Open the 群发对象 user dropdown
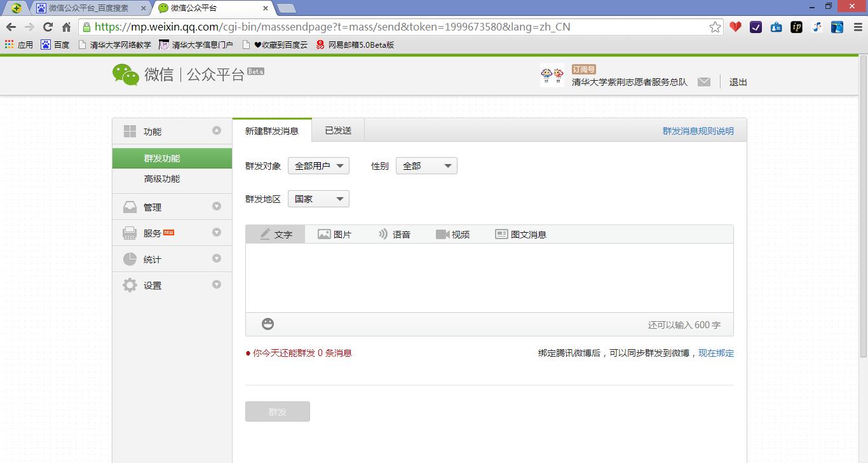Viewport: 868px width, 463px height. tap(318, 165)
